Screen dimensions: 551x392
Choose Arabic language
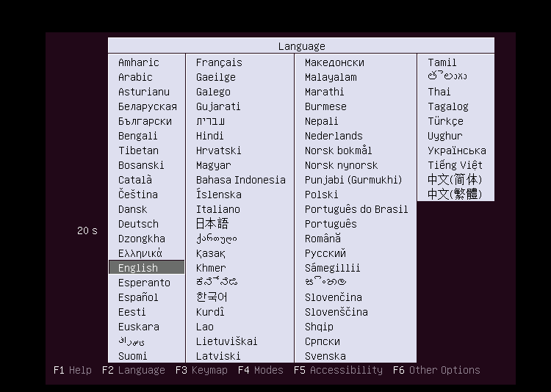[135, 77]
